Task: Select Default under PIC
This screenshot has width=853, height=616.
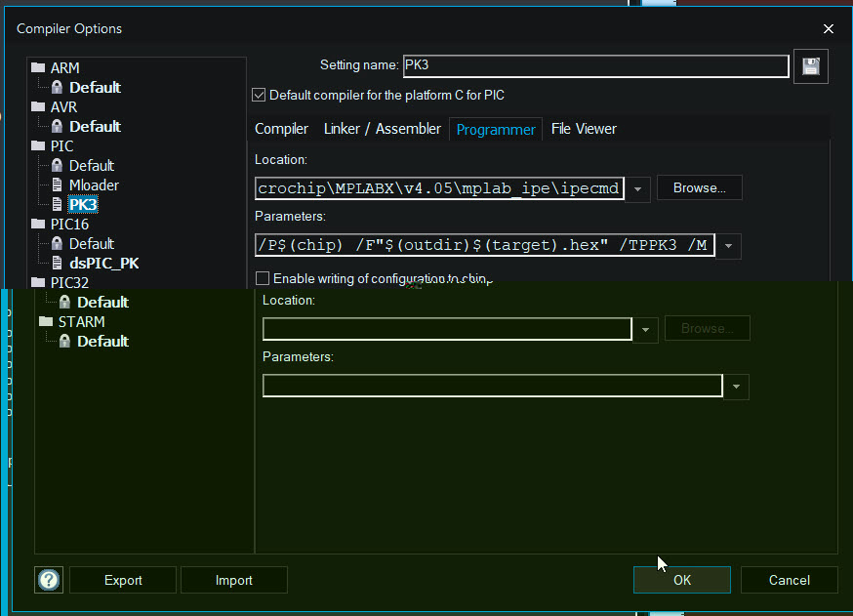Action: (x=92, y=165)
